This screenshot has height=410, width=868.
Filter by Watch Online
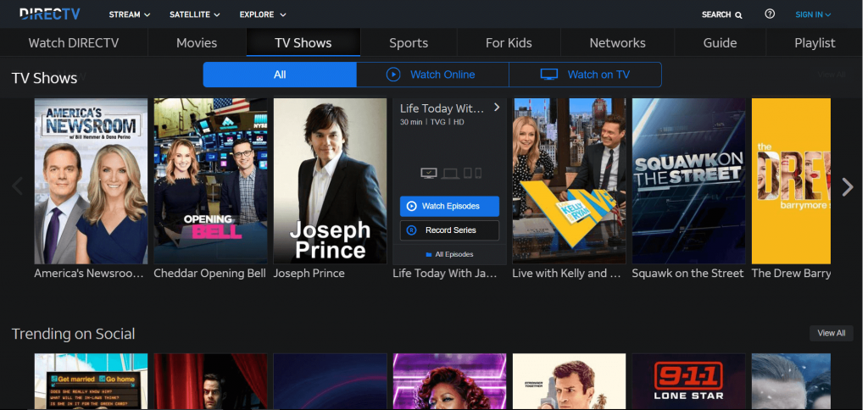pyautogui.click(x=432, y=75)
